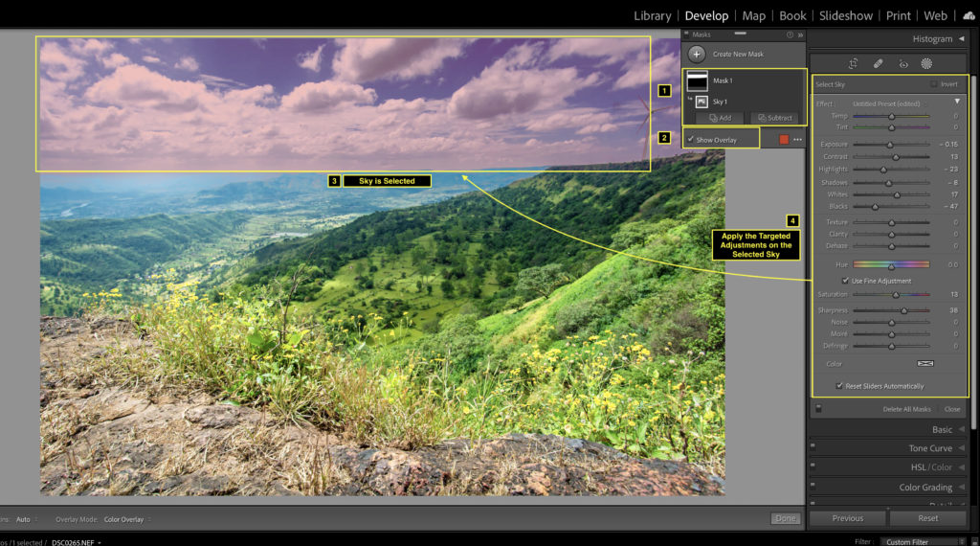Image resolution: width=980 pixels, height=546 pixels.
Task: Click the Color swatch box in effects
Action: pyautogui.click(x=925, y=363)
